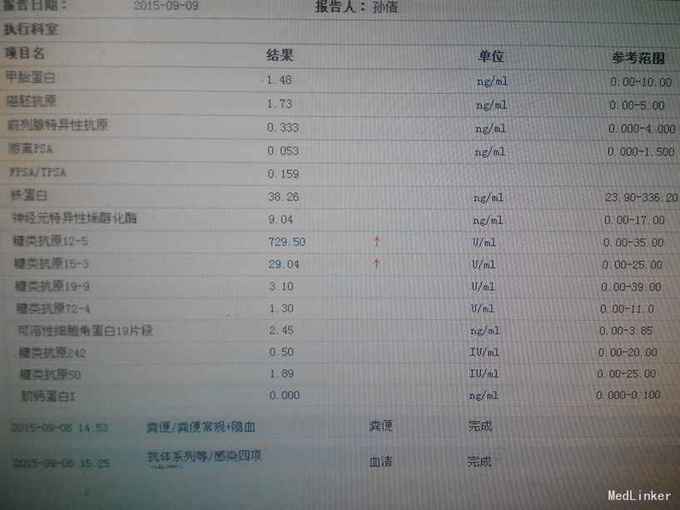The image size is (680, 510).
Task: Open the 抗体系列等/感染四项 test entry
Action: tap(204, 457)
